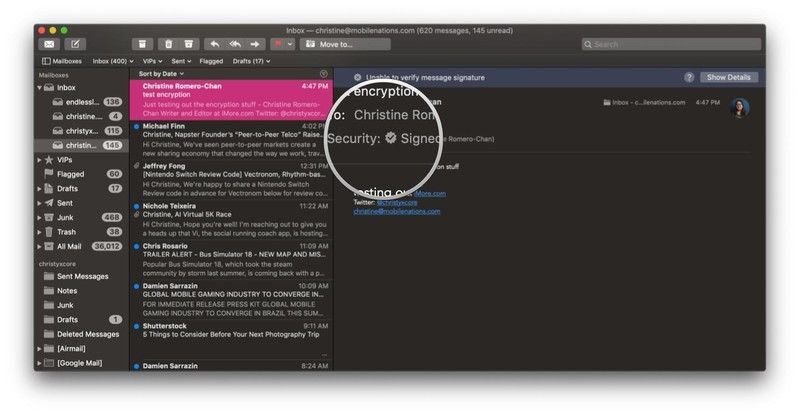The height and width of the screenshot is (415, 800).
Task: Open the Trash mailbox with 38
Action: (82, 232)
